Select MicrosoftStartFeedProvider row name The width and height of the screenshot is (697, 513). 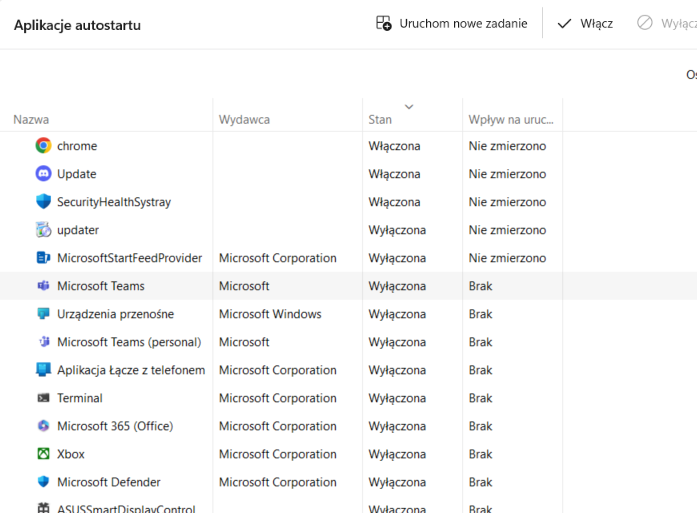pos(129,258)
